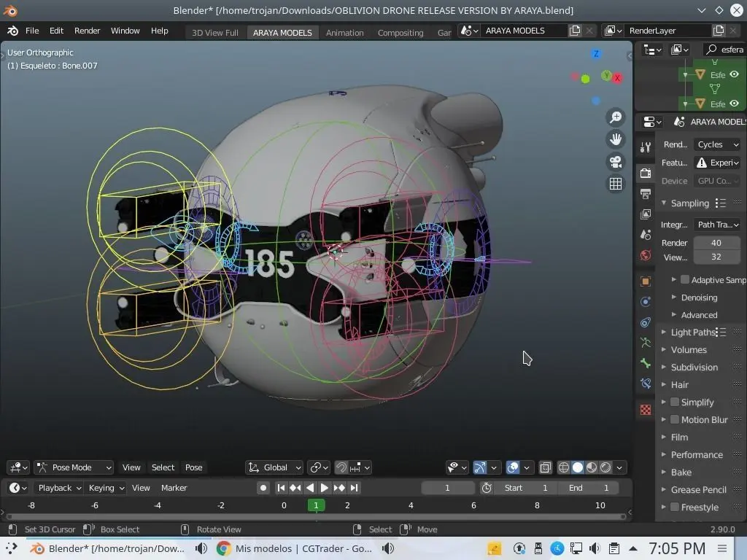Toggle visibility of second Esfe object
This screenshot has height=560, width=747.
(734, 104)
